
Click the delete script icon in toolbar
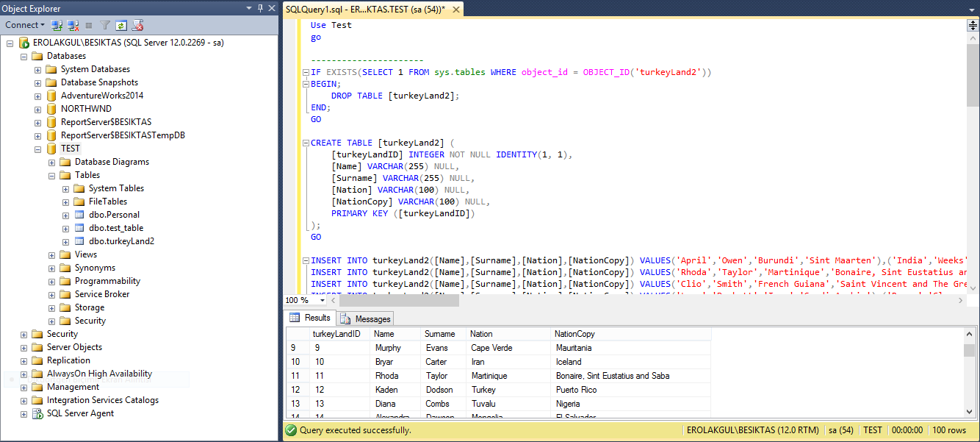137,25
